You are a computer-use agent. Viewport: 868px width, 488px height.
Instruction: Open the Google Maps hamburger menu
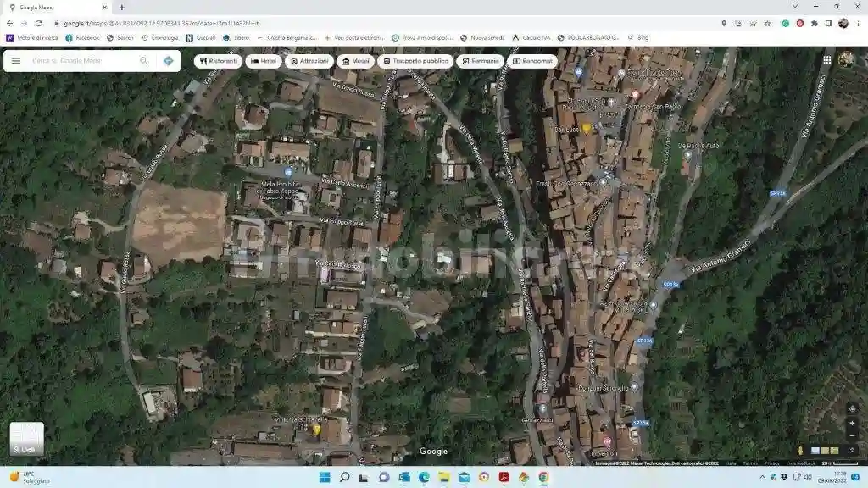pyautogui.click(x=15, y=61)
